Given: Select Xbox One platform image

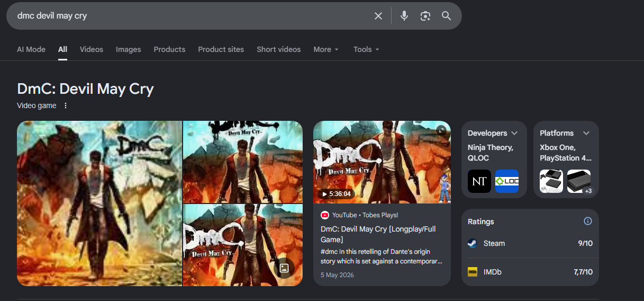Looking at the screenshot, I should click(x=551, y=181).
